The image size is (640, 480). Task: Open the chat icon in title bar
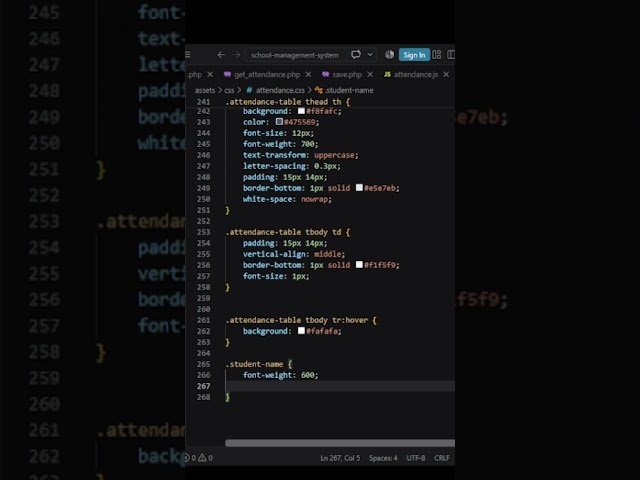coord(356,55)
